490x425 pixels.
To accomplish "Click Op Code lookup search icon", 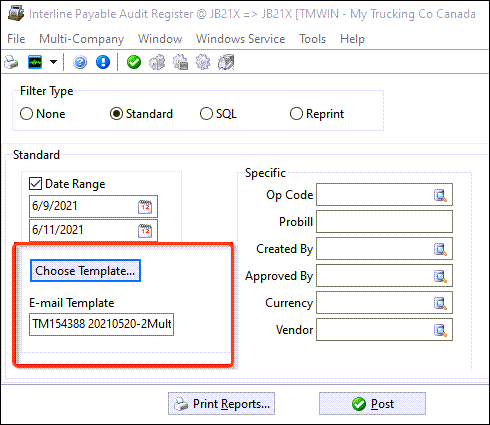I will coord(440,195).
